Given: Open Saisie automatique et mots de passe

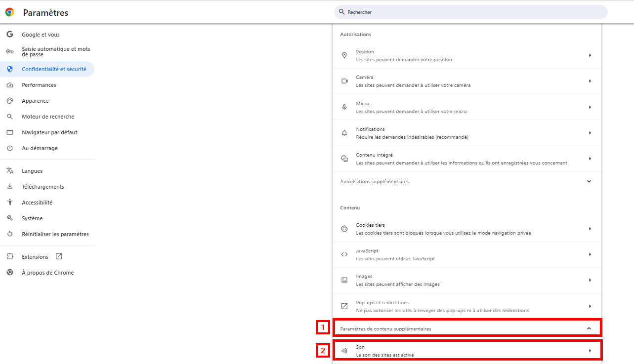Looking at the screenshot, I should coord(56,52).
